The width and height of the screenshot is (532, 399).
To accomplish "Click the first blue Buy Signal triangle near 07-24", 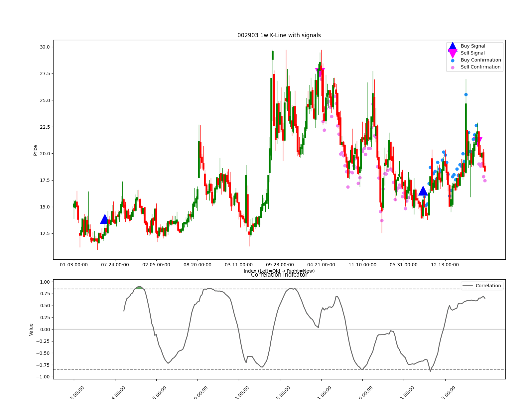I will pos(105,219).
